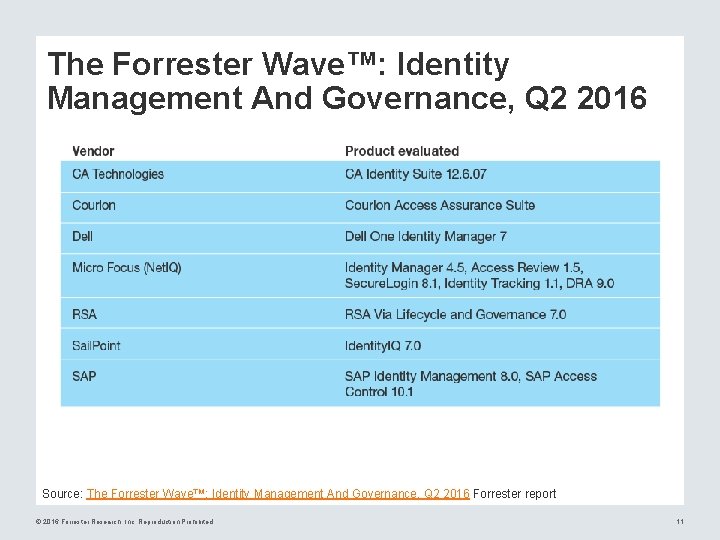Screen dimensions: 720x540
Task: Click the 'SAP Identity Management 8.0' product cell
Action: coord(471,384)
